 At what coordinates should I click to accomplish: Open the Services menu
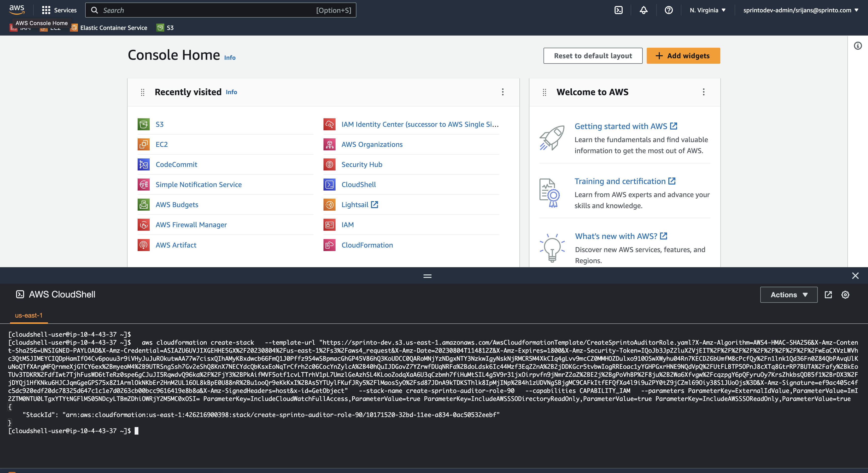tap(59, 10)
